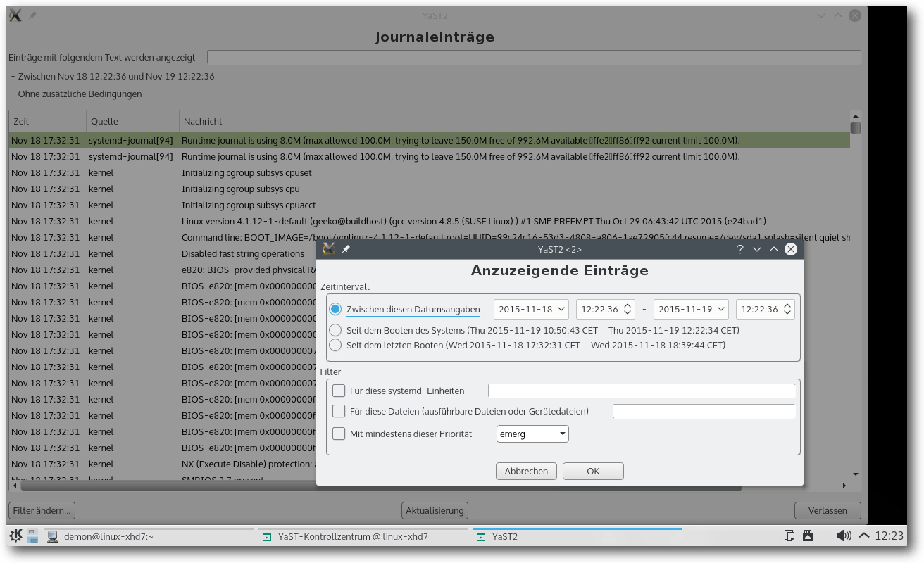Image resolution: width=924 pixels, height=563 pixels.
Task: Click the desktop pager icon in the panel
Action: click(32, 536)
